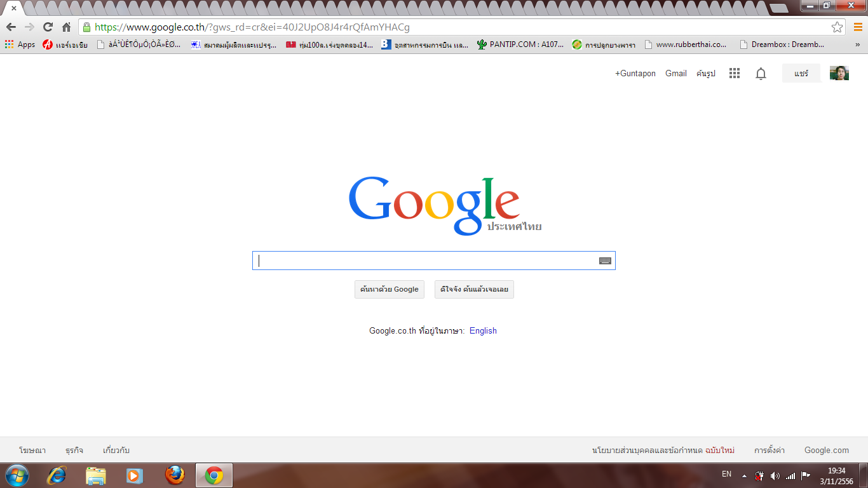Open the network signal tray icon

pos(790,475)
